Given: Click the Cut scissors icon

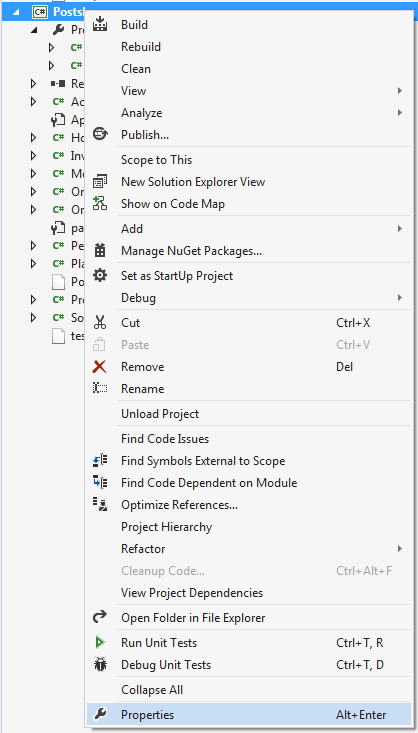Looking at the screenshot, I should click(x=100, y=323).
